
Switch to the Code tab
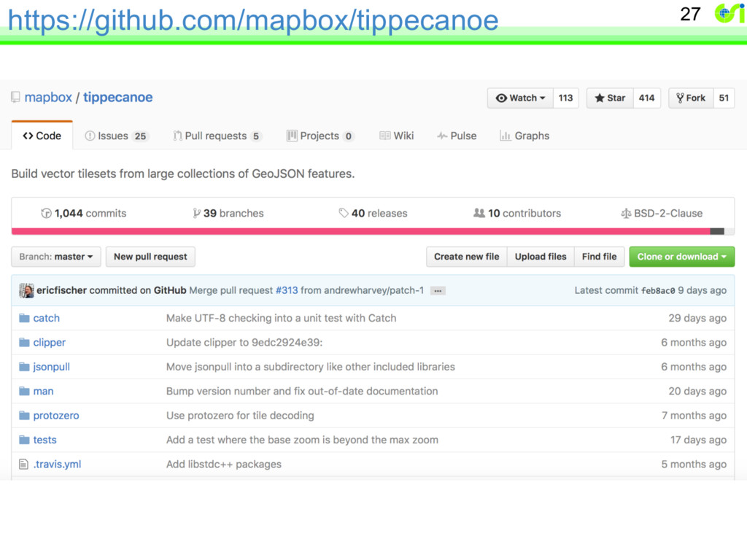[x=42, y=136]
